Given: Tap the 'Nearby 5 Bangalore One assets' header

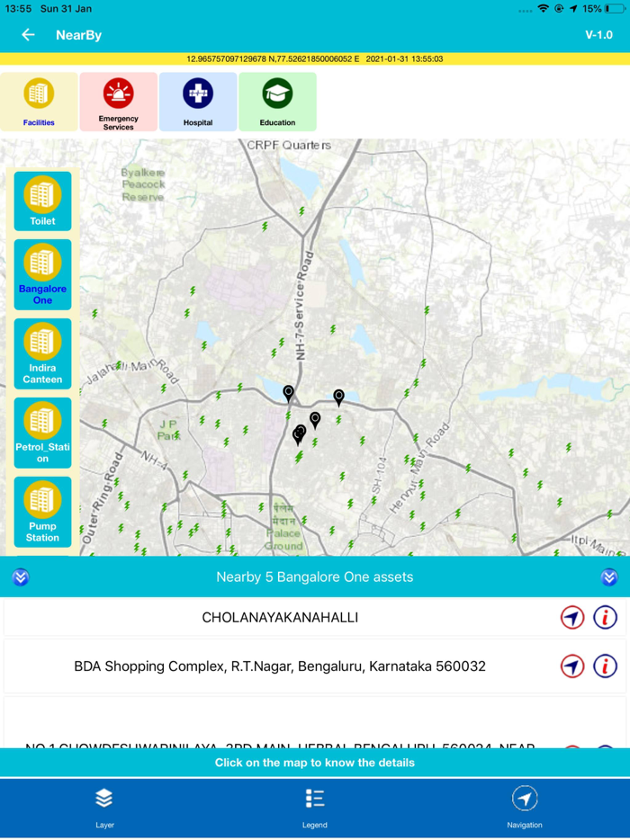Looking at the screenshot, I should click(315, 577).
